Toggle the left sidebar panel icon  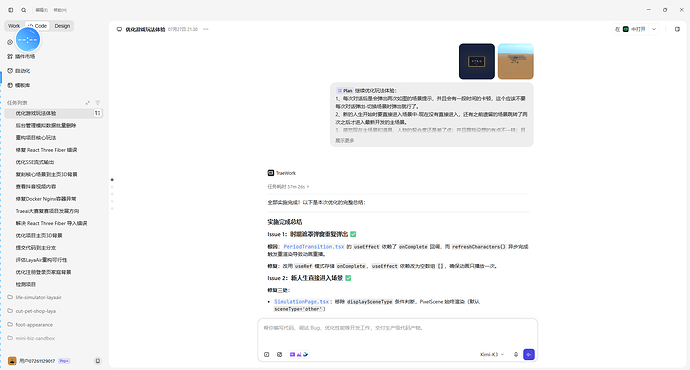click(x=11, y=10)
